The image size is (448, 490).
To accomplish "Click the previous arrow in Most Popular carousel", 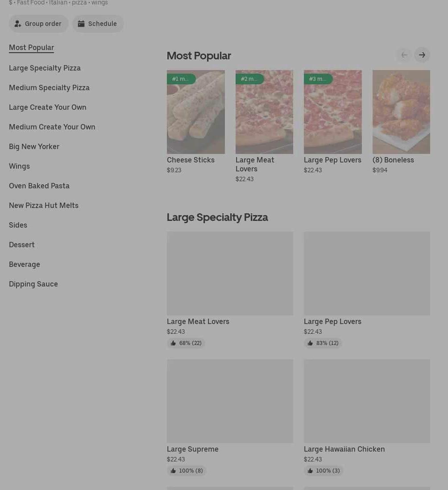I will [x=404, y=55].
